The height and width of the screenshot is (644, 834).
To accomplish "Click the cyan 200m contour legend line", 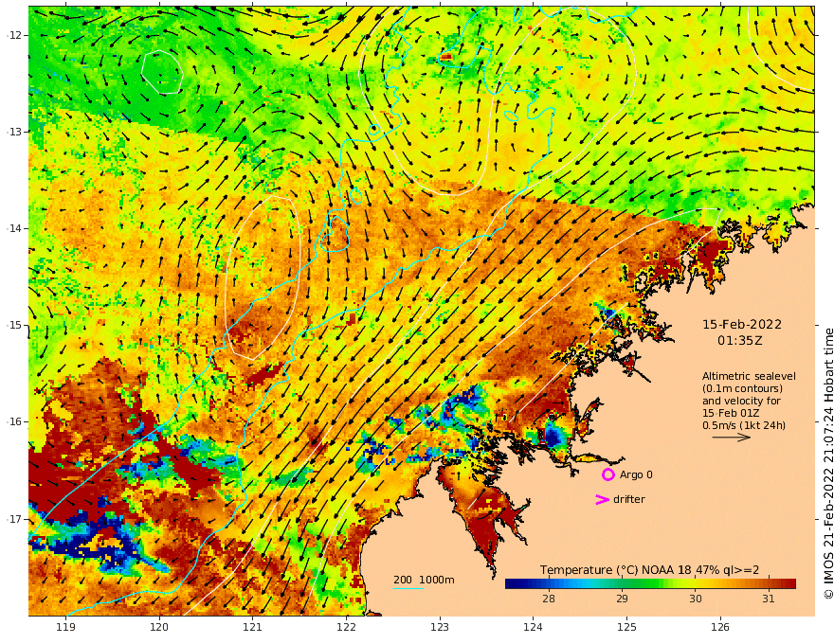I will tap(408, 588).
